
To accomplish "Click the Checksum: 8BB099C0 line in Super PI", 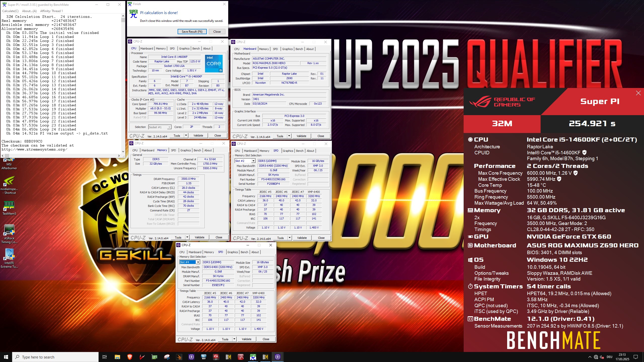I will point(22,141).
